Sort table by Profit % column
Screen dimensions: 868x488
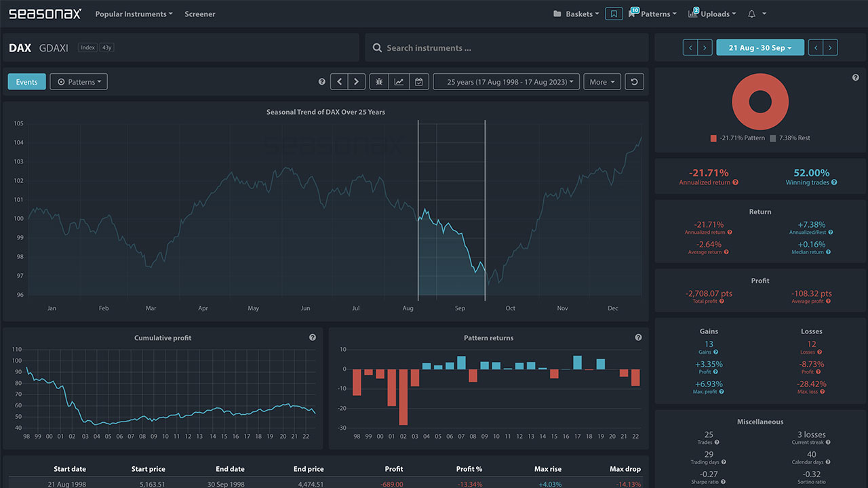[468, 469]
